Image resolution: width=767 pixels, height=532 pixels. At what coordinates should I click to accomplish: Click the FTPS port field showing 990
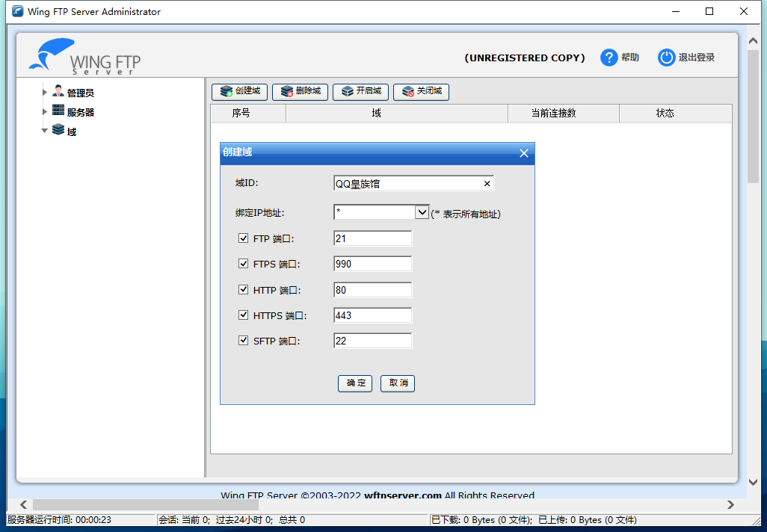(x=373, y=264)
